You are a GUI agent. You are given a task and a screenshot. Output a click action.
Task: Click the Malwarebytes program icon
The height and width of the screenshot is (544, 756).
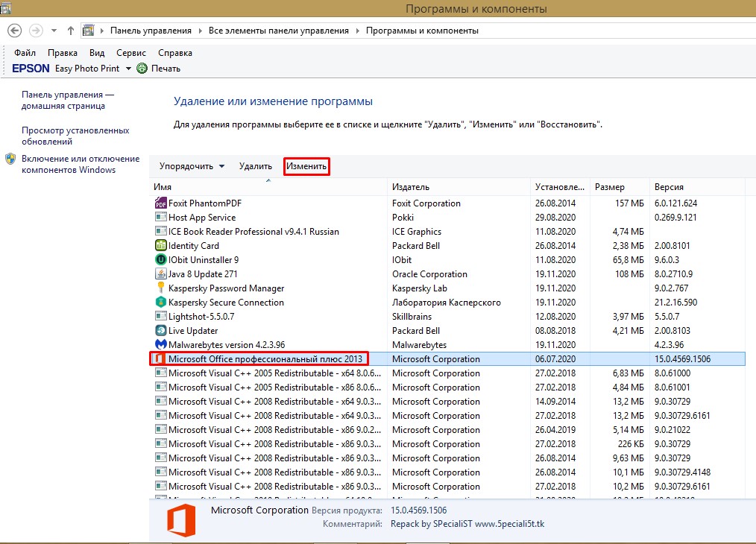click(x=160, y=345)
